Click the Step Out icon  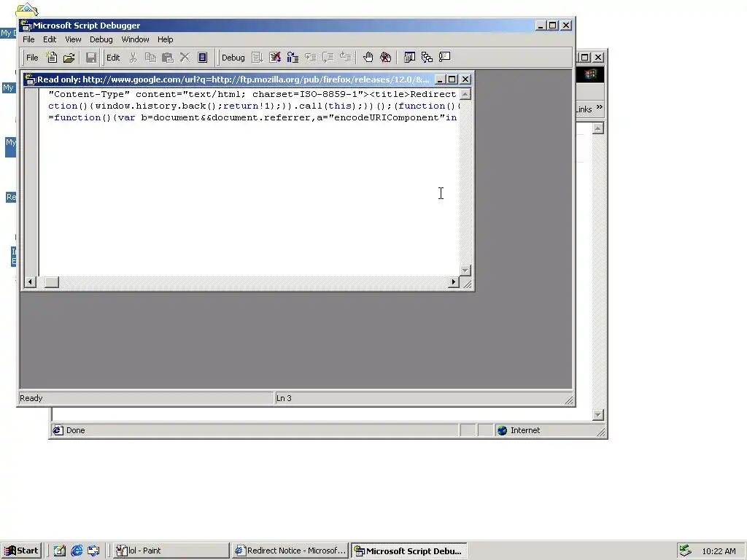(346, 58)
